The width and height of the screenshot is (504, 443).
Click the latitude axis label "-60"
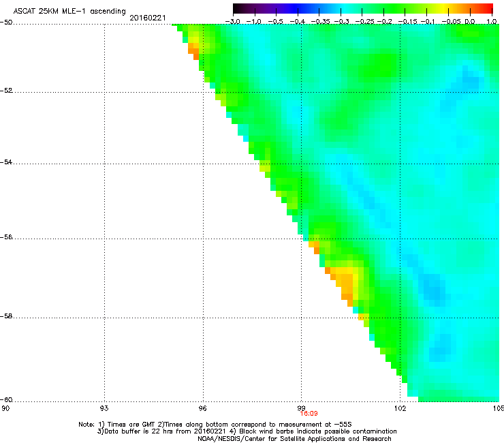coord(6,399)
